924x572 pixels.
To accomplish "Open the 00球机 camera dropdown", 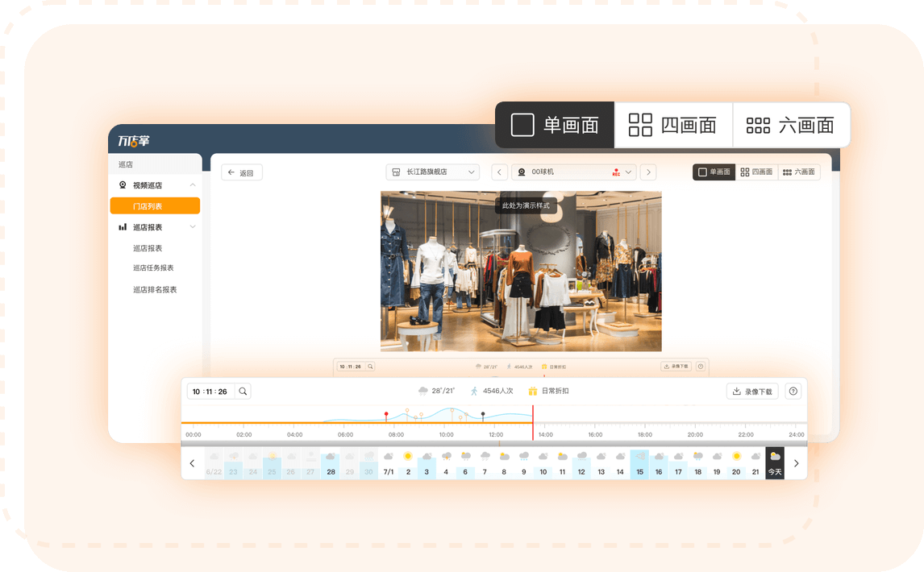I will click(573, 172).
